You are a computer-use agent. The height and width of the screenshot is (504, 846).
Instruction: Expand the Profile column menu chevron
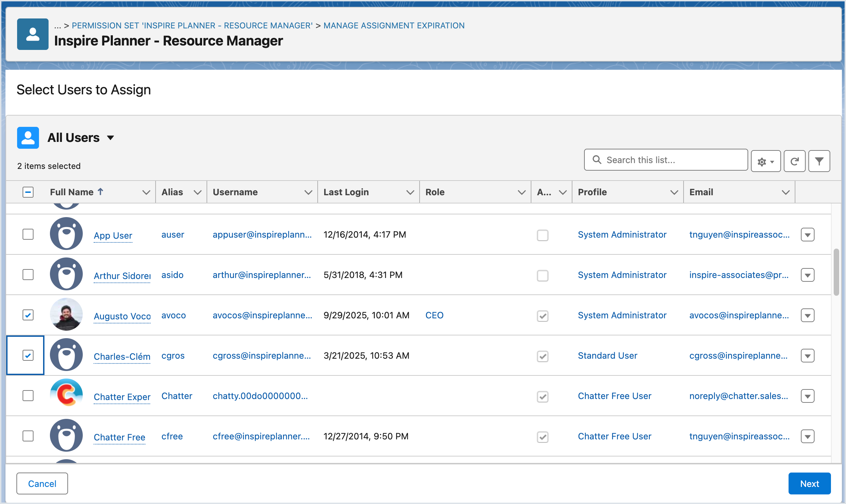pyautogui.click(x=674, y=193)
